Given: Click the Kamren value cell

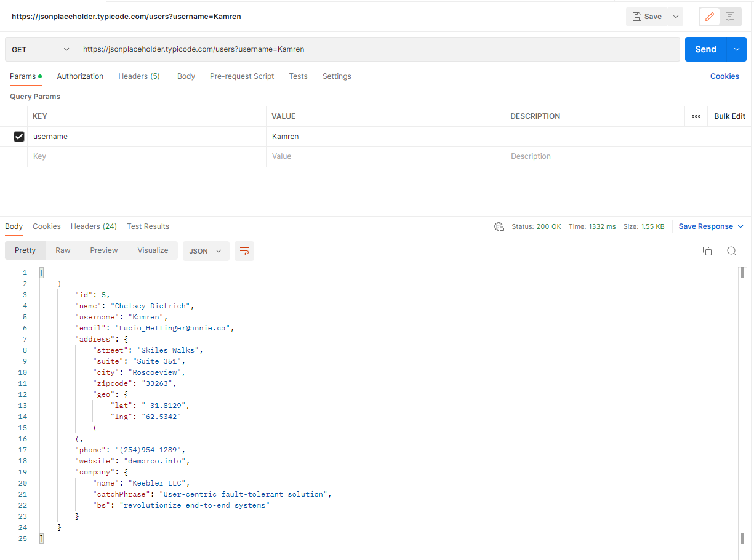Looking at the screenshot, I should tap(386, 137).
